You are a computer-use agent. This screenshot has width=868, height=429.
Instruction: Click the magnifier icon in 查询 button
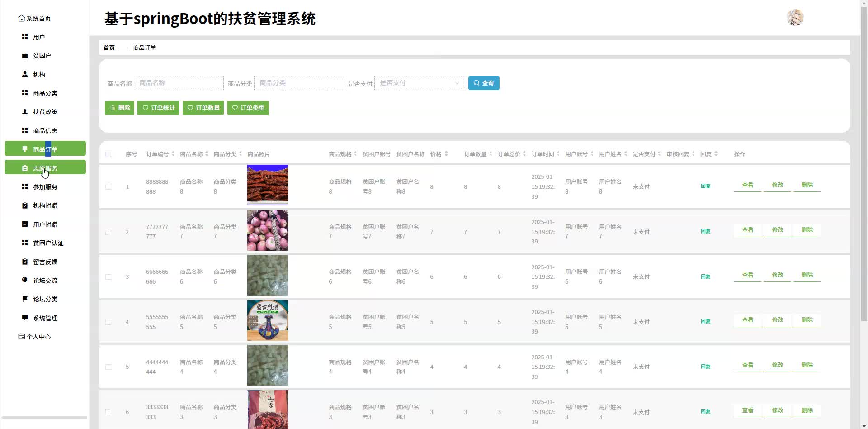click(x=476, y=83)
